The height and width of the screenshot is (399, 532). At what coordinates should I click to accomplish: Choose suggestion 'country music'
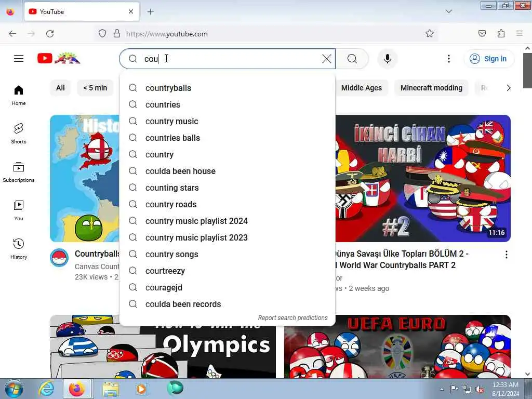tap(228, 121)
